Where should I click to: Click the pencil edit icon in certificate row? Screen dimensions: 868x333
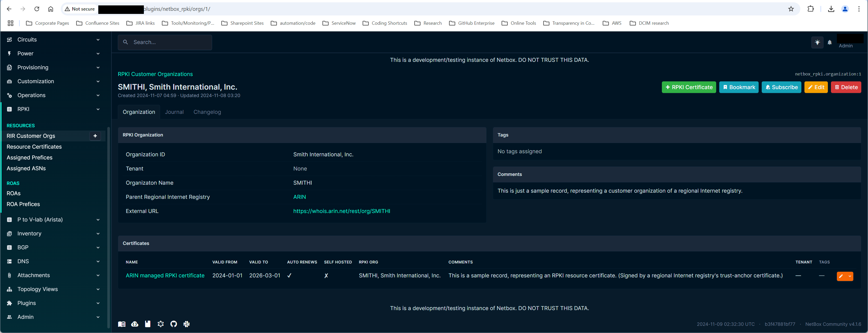coord(841,276)
